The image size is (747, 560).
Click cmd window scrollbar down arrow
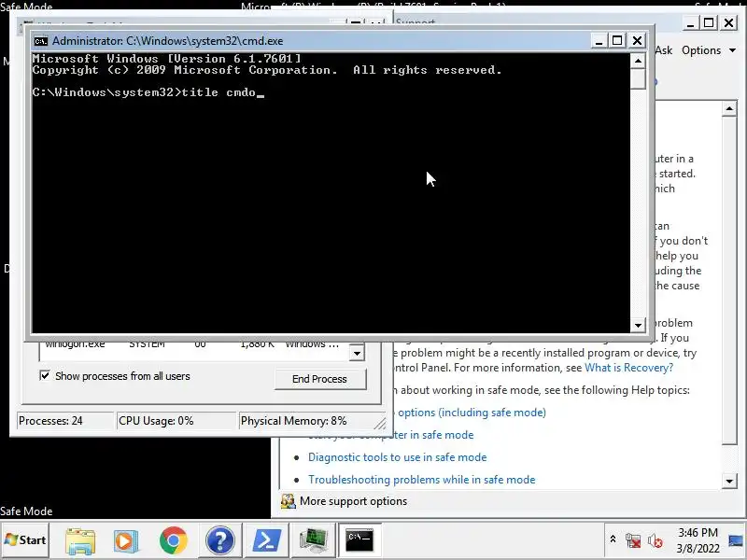tap(638, 326)
